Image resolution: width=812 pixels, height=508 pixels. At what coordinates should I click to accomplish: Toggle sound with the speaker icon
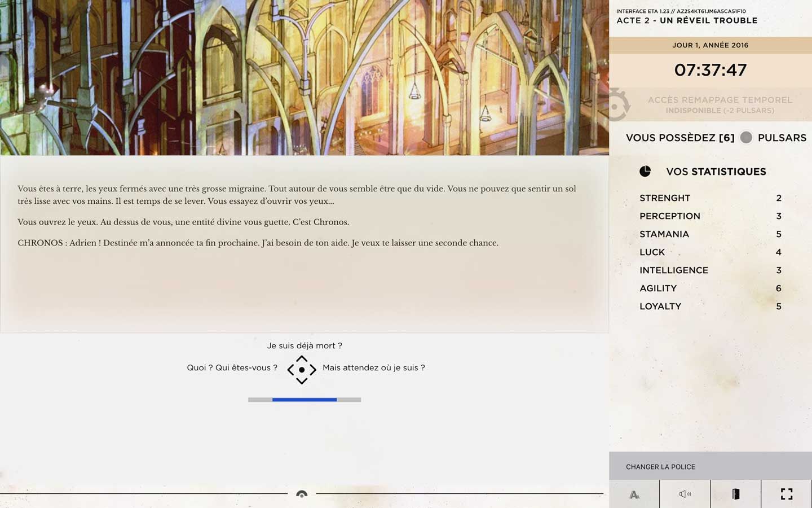pos(685,494)
